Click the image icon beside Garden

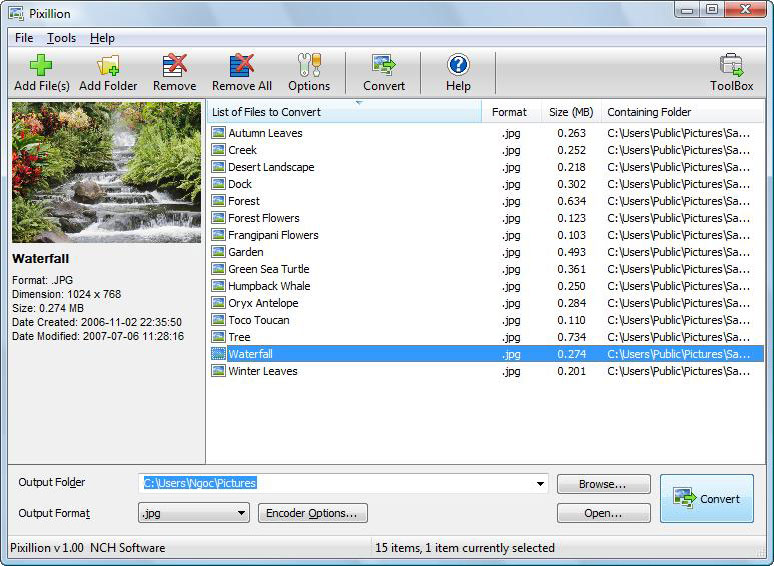point(218,252)
